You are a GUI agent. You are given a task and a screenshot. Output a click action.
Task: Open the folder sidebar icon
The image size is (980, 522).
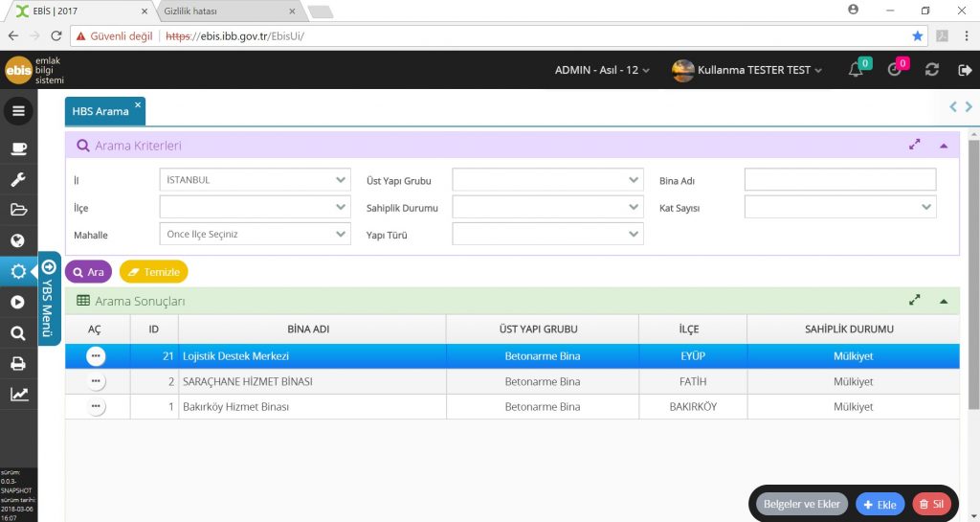[x=18, y=210]
